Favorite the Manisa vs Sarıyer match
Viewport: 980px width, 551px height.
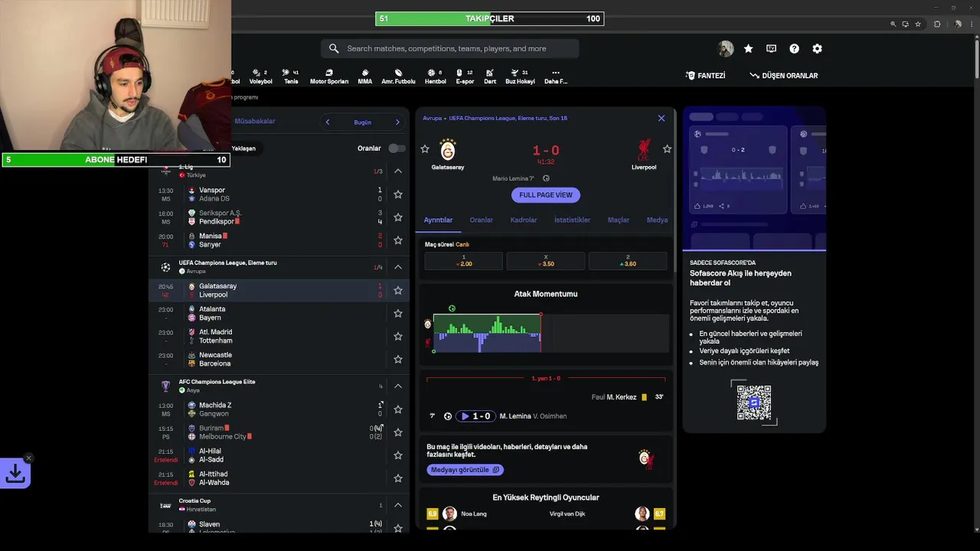click(x=398, y=240)
